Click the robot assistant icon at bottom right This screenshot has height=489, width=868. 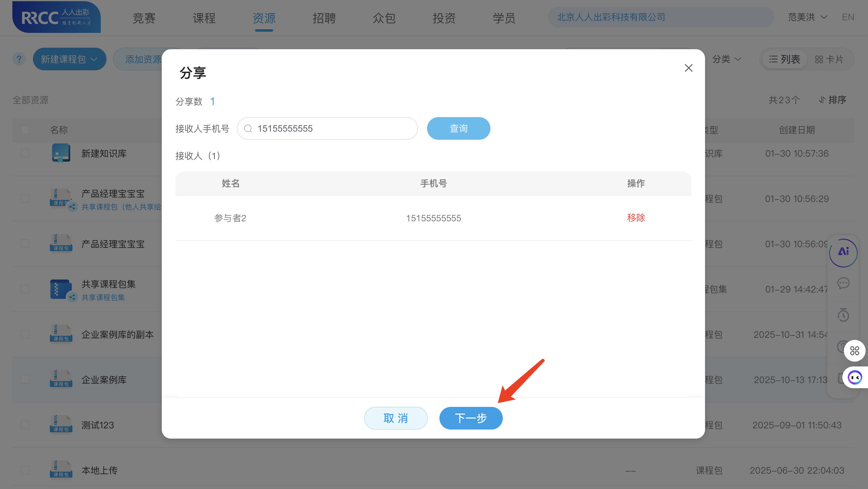855,377
